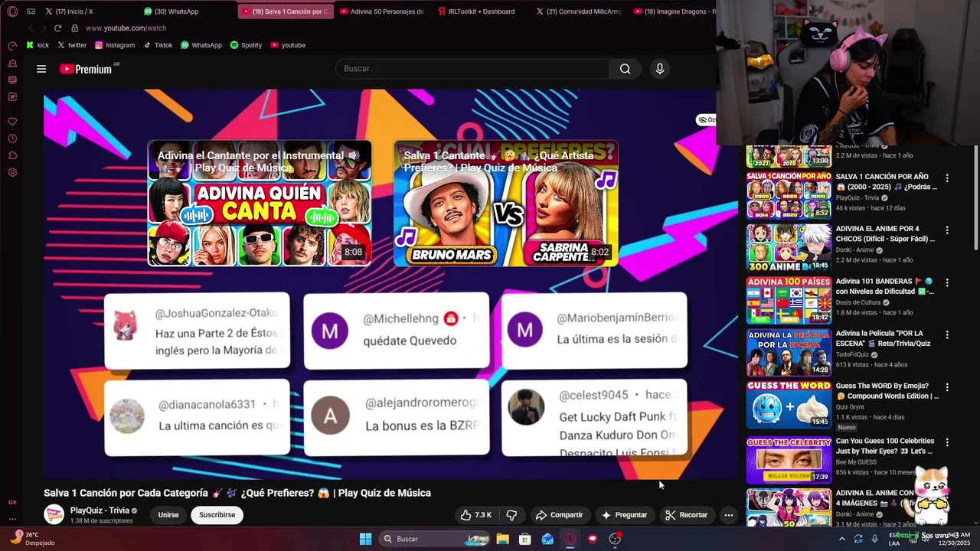Viewport: 980px width, 551px height.
Task: Go back with the browser back arrow
Action: (x=31, y=28)
